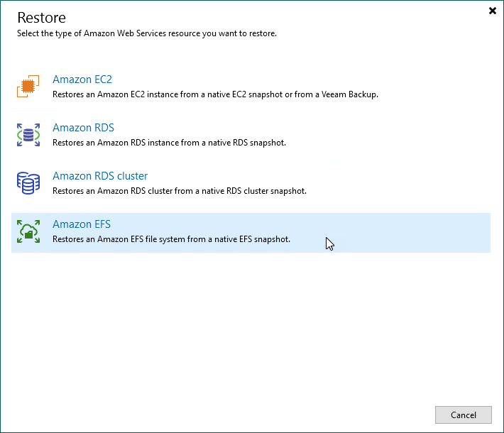Screen dimensions: 504x433
Task: Click the orange Amazon EC2 chip icon
Action: (x=28, y=87)
